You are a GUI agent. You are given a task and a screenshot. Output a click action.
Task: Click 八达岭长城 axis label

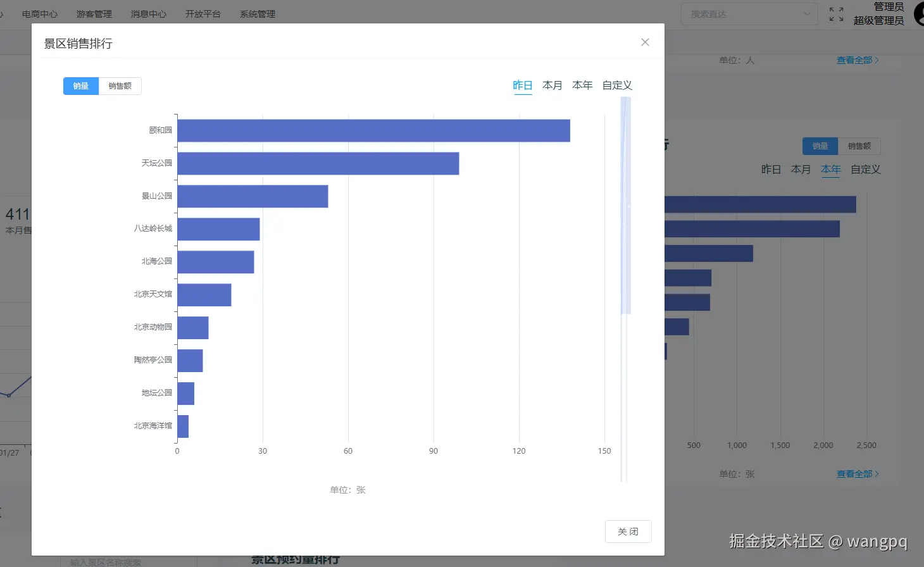pos(153,228)
